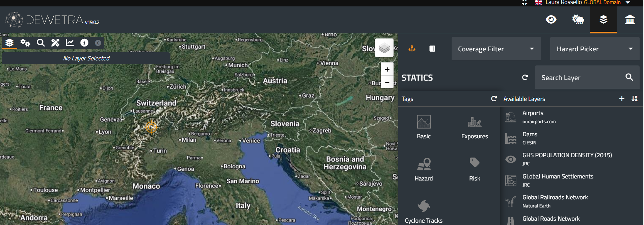This screenshot has width=644, height=225.
Task: Switch to the static layers tab
Action: 603,20
